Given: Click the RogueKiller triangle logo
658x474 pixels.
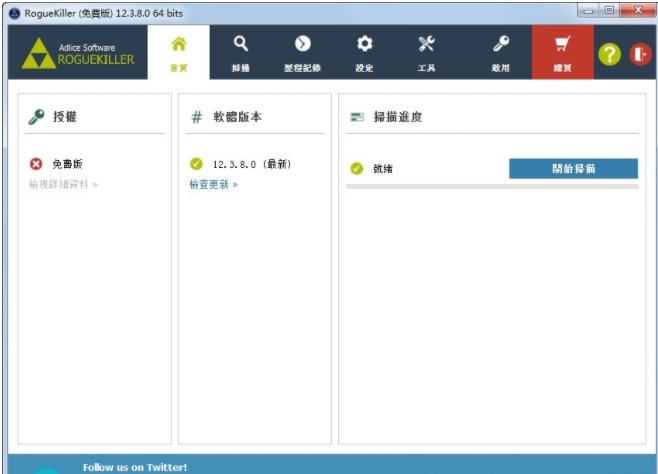Looking at the screenshot, I should tap(39, 54).
